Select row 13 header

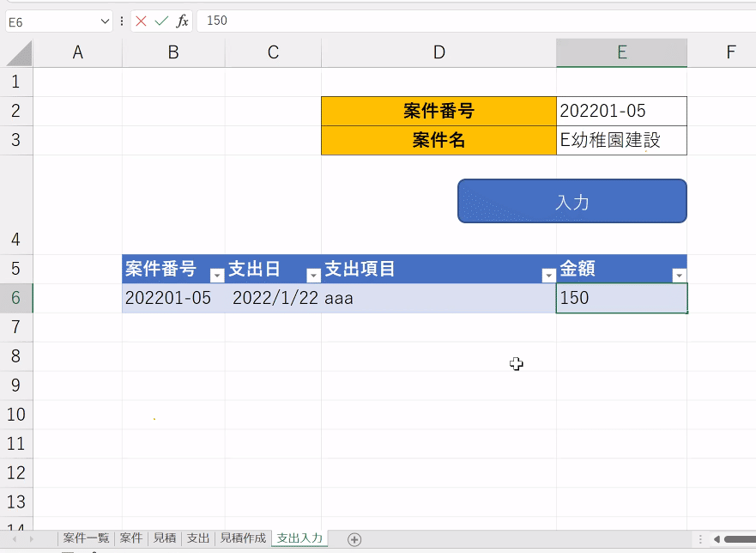click(x=16, y=501)
